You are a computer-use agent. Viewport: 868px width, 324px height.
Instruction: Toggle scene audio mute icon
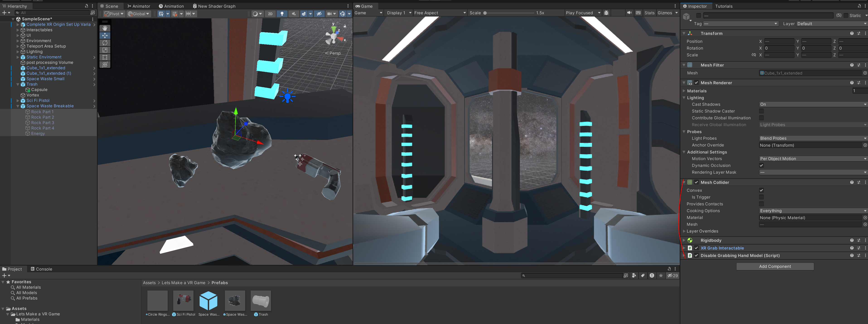[x=293, y=14]
